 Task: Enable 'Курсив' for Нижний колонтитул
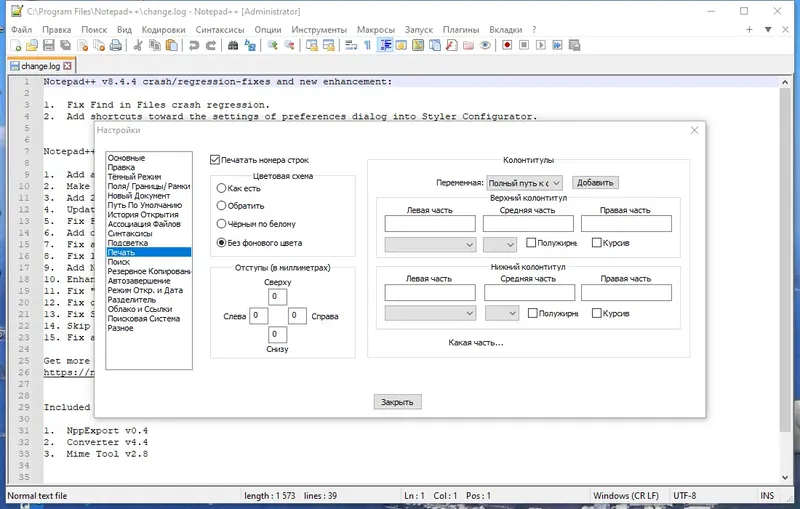pos(596,313)
